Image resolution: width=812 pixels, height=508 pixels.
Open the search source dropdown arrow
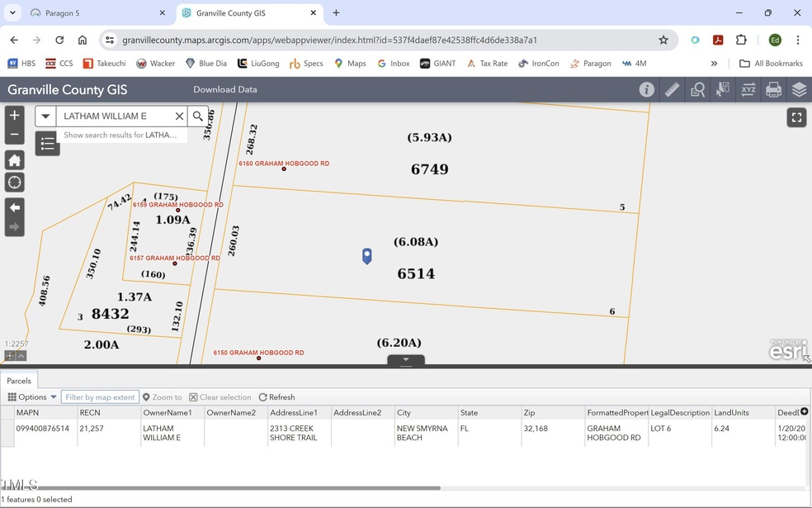coord(45,116)
